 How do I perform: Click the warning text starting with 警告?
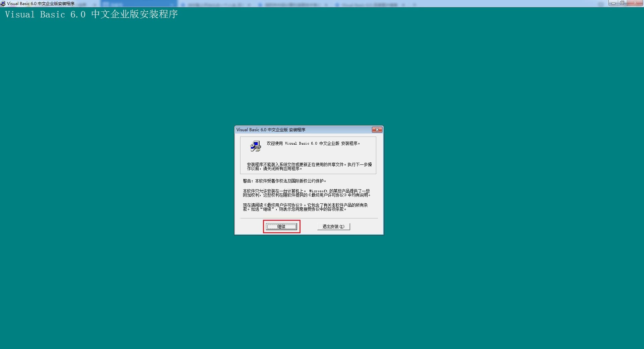(284, 181)
